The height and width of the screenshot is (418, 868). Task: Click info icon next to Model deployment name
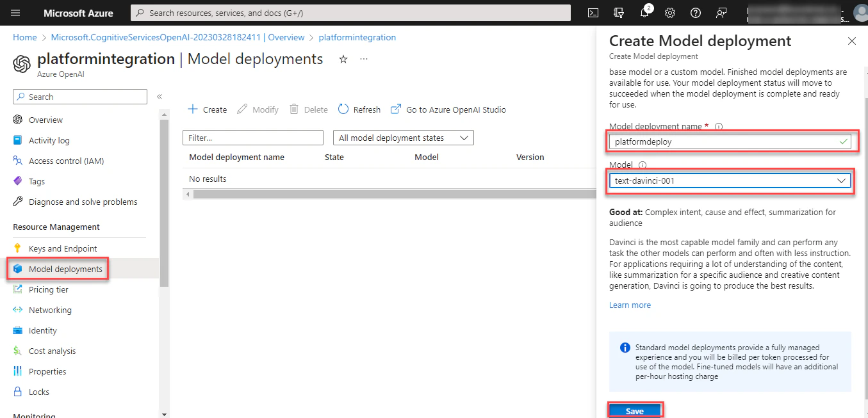tap(718, 127)
